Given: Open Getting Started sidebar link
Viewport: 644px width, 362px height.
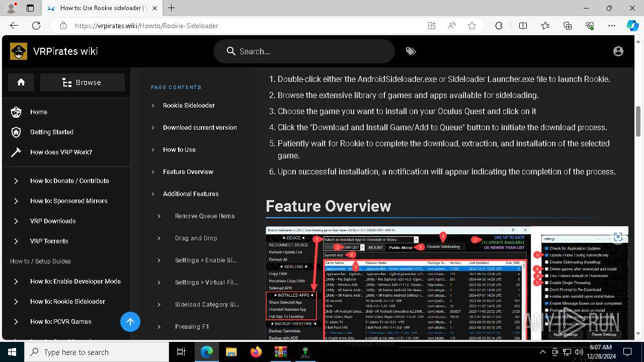Looking at the screenshot, I should pyautogui.click(x=51, y=132).
